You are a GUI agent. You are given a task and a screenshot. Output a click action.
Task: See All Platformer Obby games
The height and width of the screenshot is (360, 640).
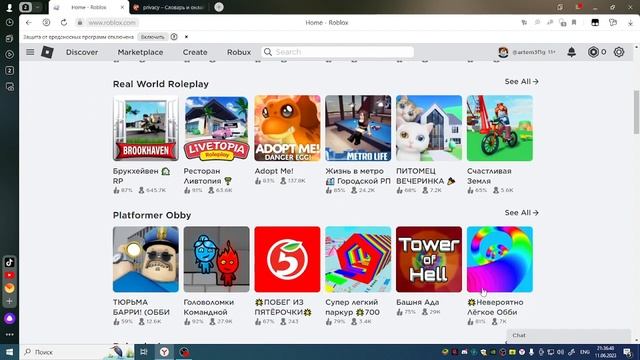[521, 213]
